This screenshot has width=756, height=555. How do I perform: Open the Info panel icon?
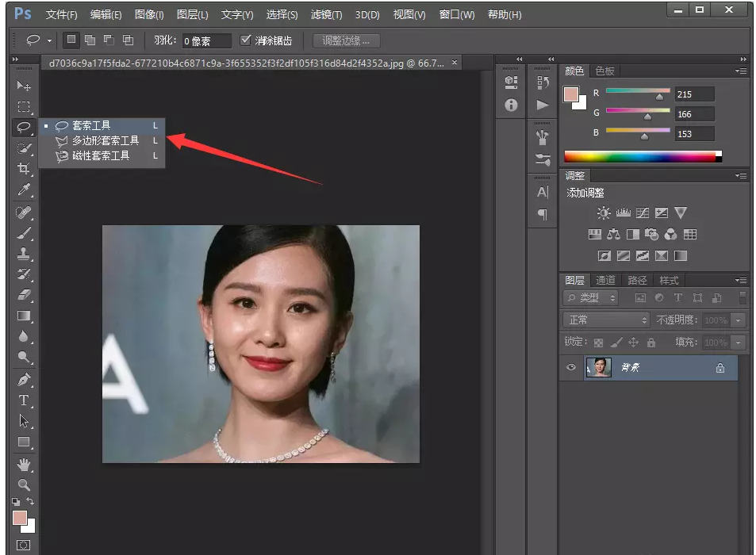[510, 105]
